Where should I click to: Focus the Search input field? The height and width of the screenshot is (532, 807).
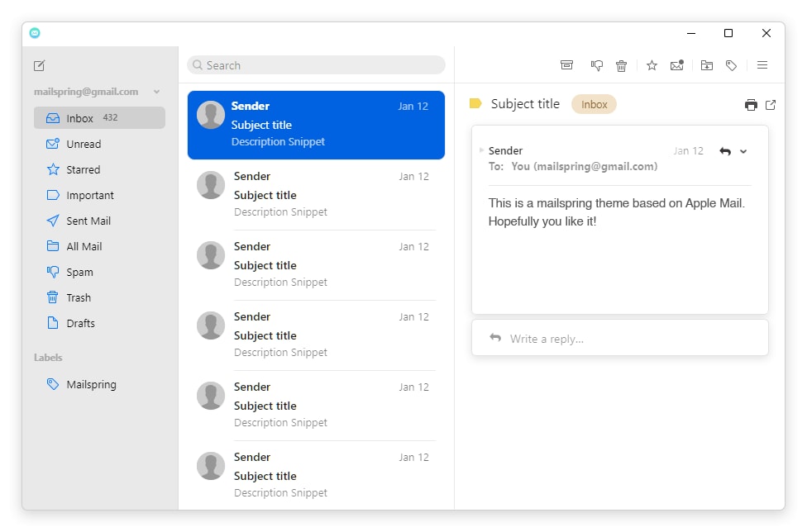[x=316, y=65]
